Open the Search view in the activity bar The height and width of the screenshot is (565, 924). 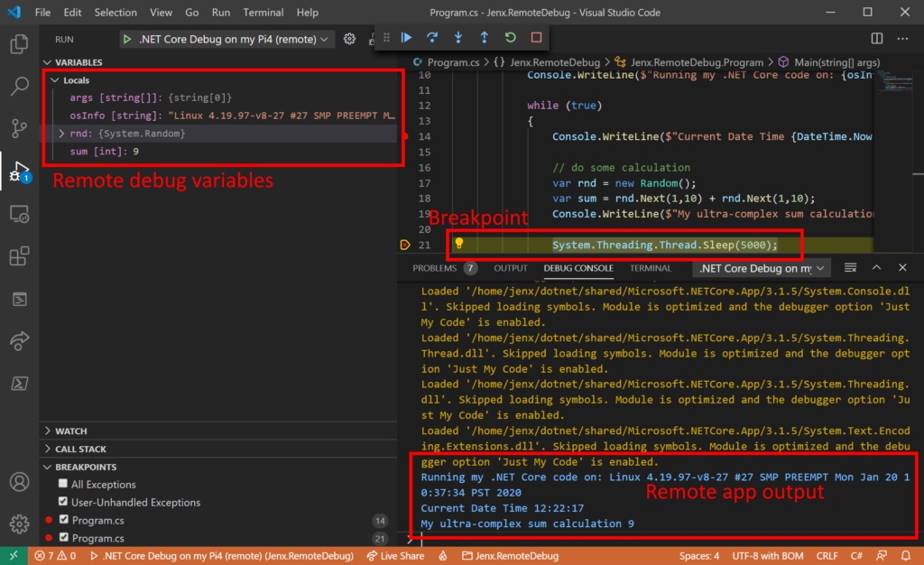coord(19,86)
